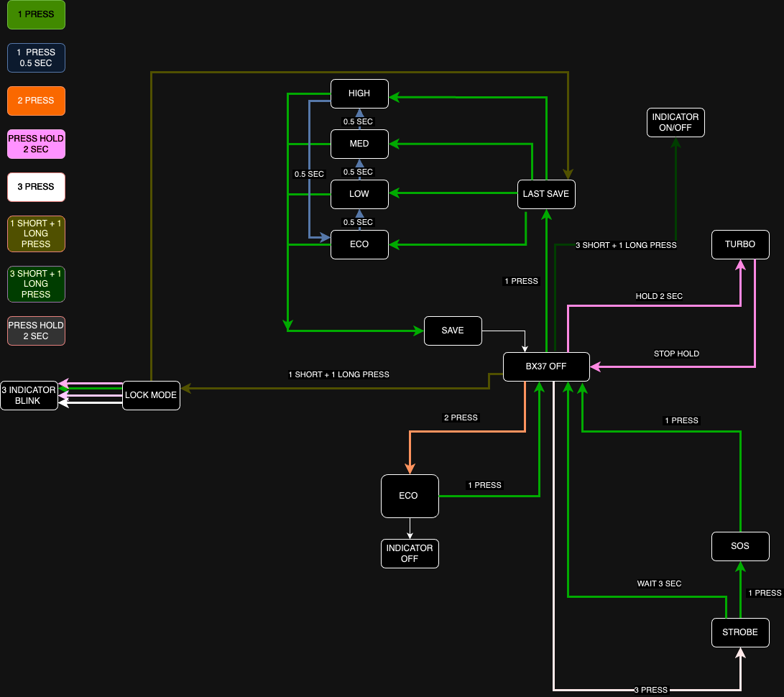Click the INDICATOR ON/OFF node
Viewport: 784px width, 697px height.
675,122
